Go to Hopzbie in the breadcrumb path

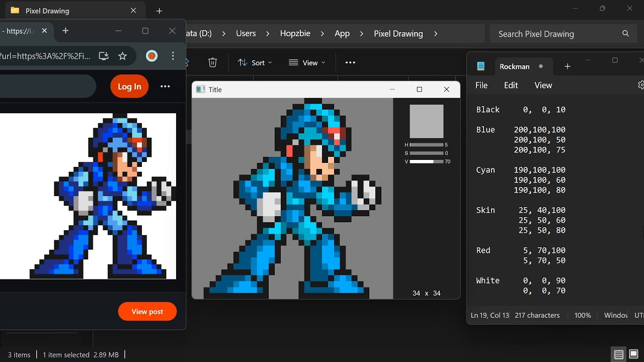pos(295,34)
